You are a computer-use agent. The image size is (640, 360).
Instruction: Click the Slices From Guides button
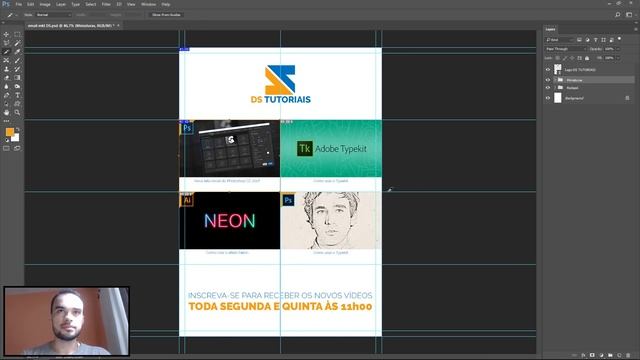click(x=166, y=15)
